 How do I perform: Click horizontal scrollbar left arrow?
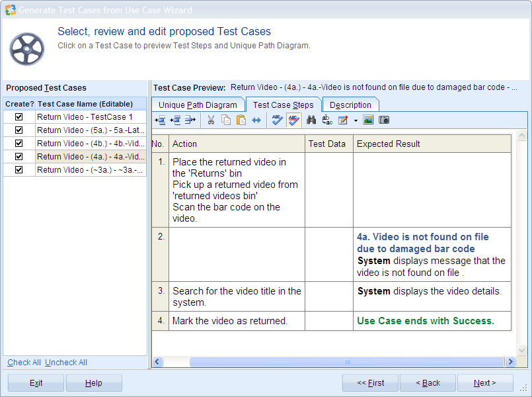tap(157, 362)
